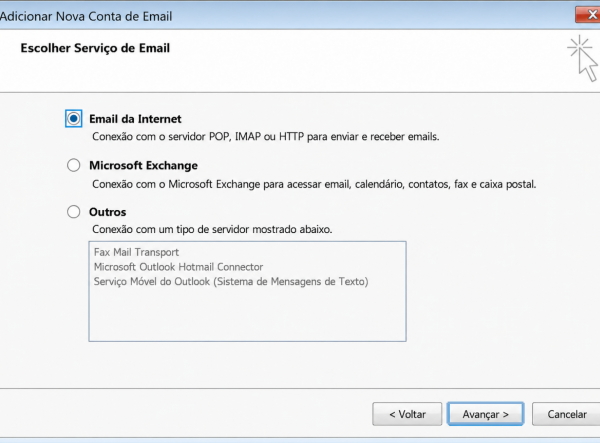
Task: Pick Fax Mail Transport in server list
Action: [x=136, y=252]
